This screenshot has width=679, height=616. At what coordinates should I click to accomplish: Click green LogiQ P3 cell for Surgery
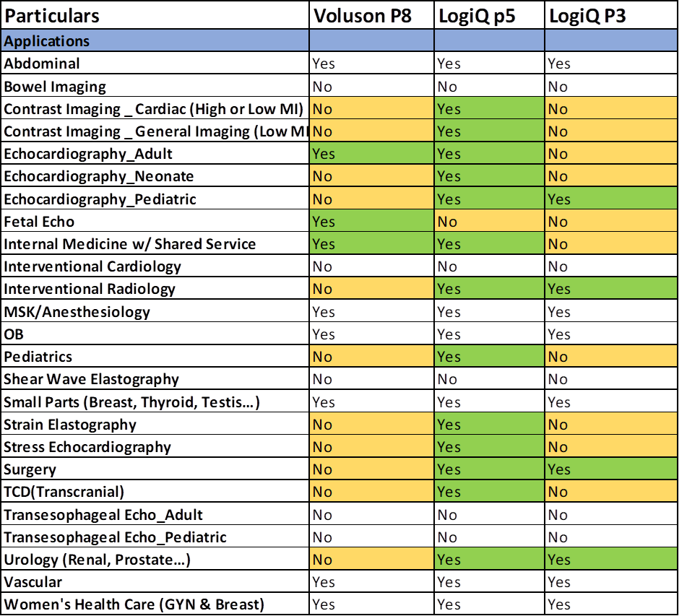click(x=611, y=469)
